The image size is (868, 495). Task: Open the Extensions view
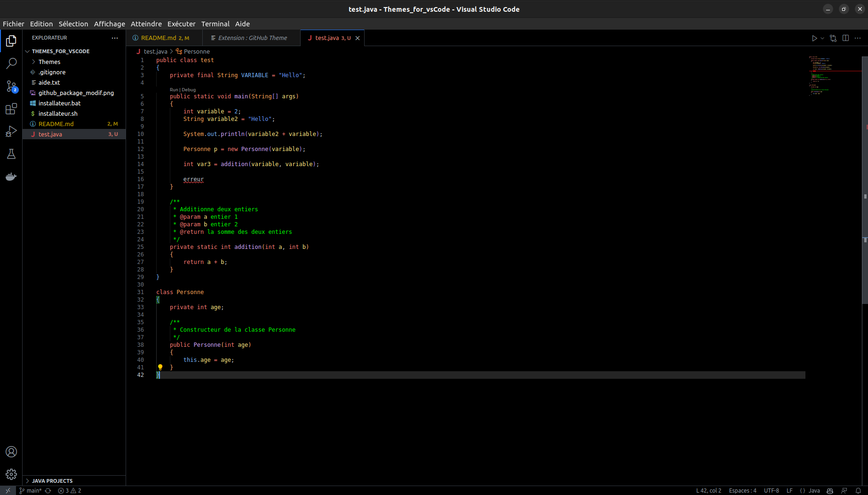pos(11,109)
